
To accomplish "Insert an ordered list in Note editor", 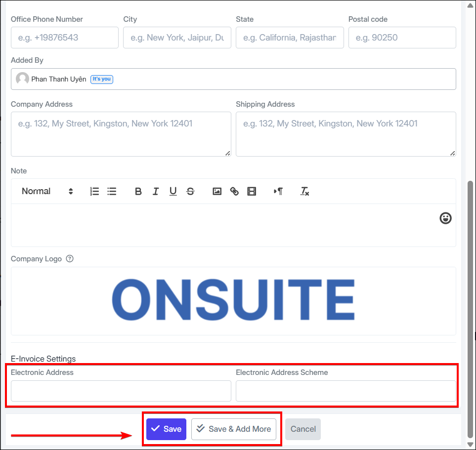I will [x=94, y=191].
